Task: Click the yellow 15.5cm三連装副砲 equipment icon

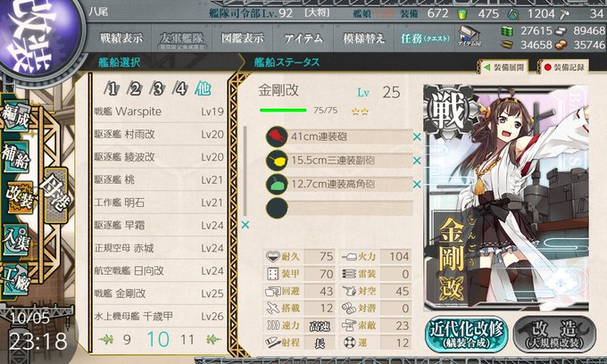Action: [x=277, y=161]
